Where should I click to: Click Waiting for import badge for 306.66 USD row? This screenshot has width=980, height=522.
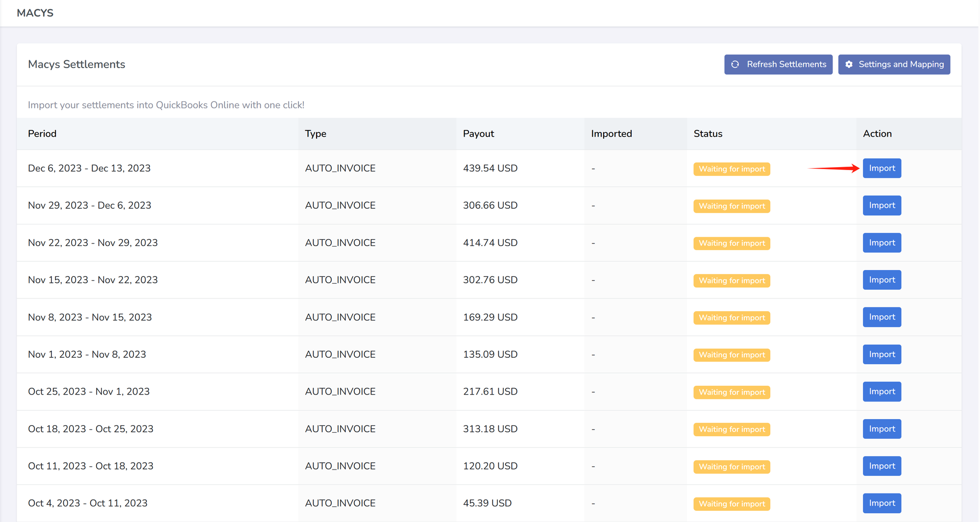[x=732, y=206]
